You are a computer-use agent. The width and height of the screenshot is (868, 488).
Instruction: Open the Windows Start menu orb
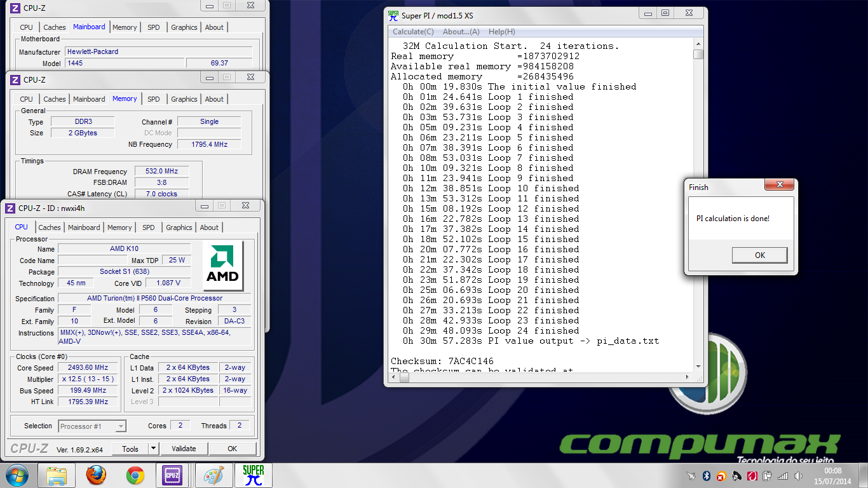pyautogui.click(x=17, y=475)
